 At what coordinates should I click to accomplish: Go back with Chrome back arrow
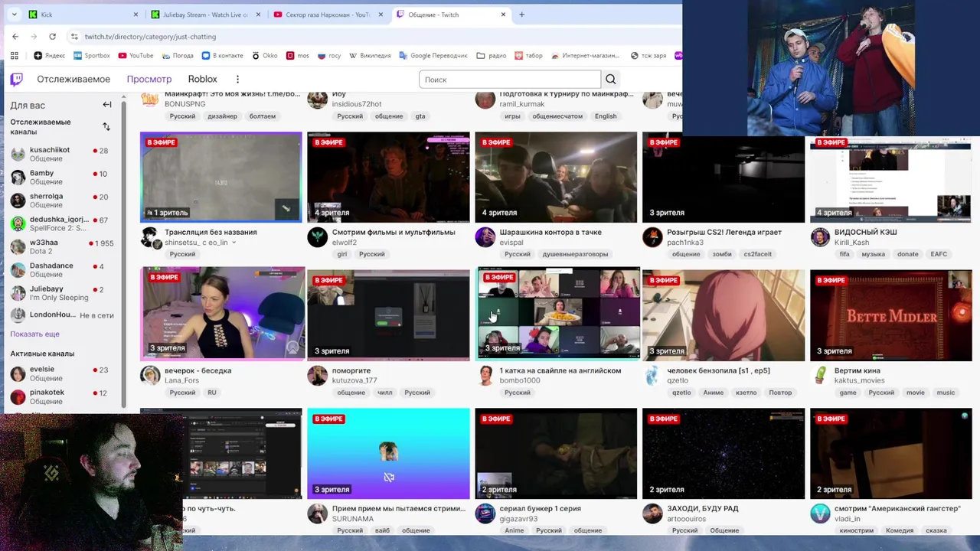point(15,36)
